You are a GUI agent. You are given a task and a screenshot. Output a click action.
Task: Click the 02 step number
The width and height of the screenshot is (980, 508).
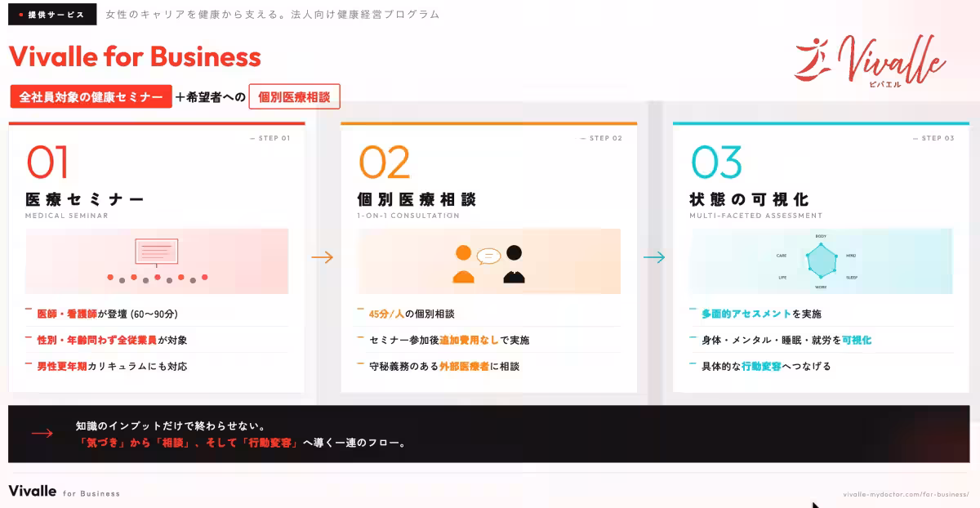(x=384, y=162)
